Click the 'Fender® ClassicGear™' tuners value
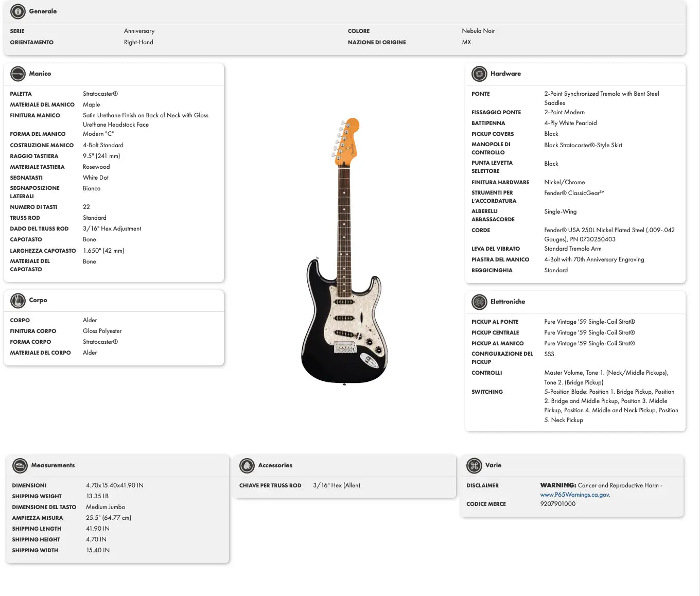700x596 pixels. coord(574,193)
